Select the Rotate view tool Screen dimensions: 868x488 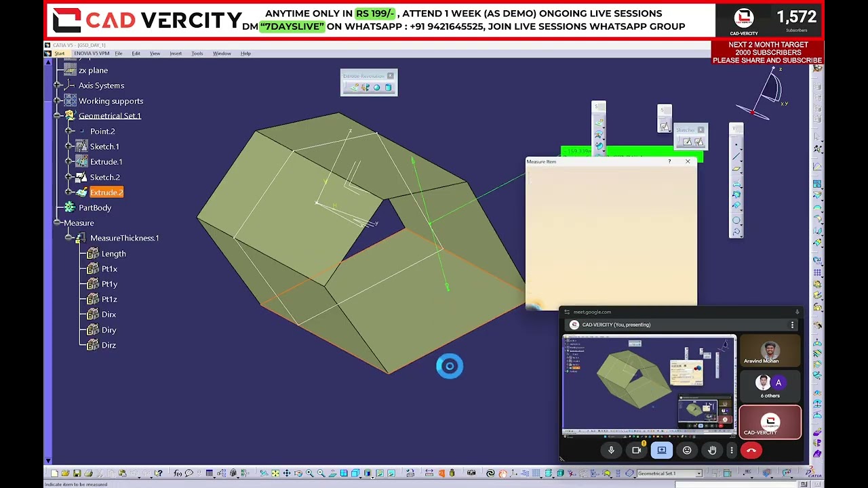click(298, 473)
